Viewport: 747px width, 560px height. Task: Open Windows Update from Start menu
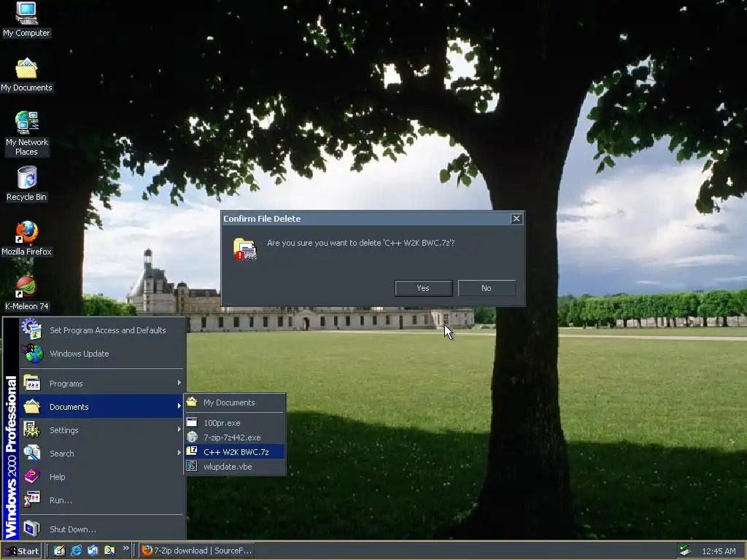click(101, 354)
